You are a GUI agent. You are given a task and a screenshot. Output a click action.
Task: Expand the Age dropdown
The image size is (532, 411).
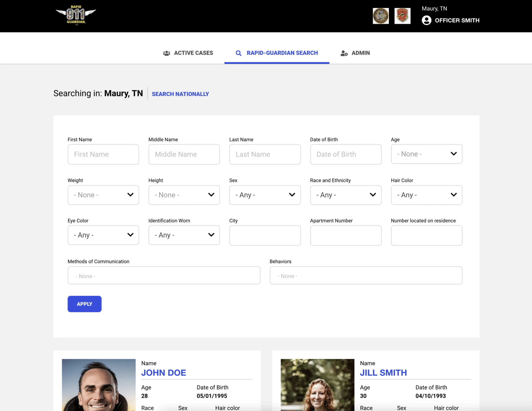click(x=427, y=154)
